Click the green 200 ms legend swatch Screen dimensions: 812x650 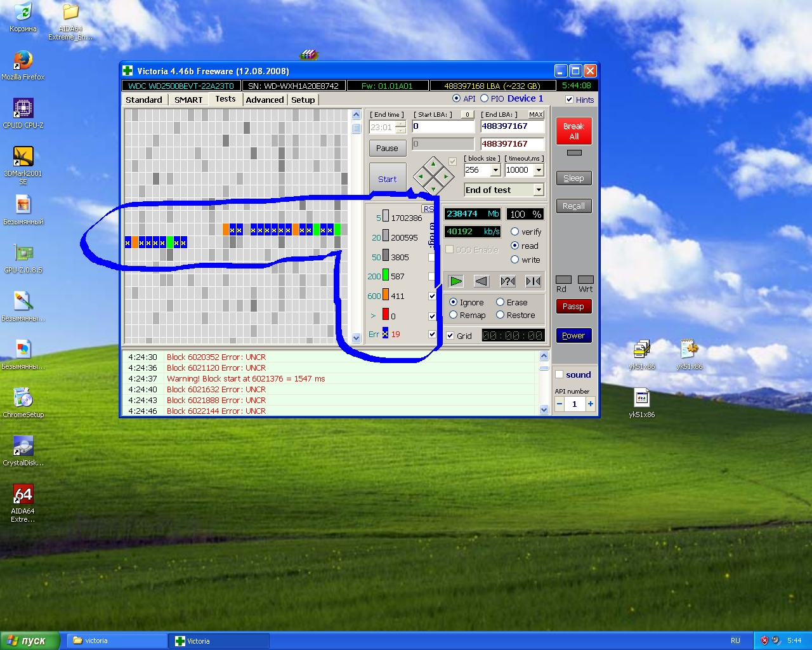(x=386, y=275)
